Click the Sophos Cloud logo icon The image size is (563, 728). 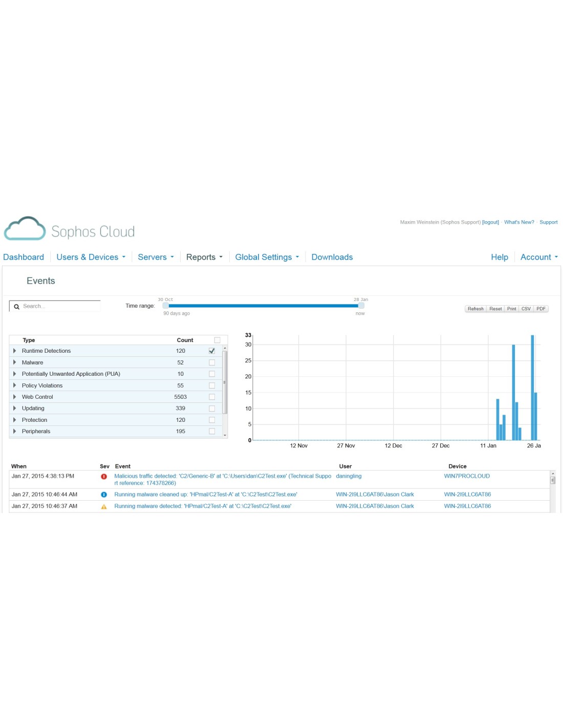click(x=25, y=229)
